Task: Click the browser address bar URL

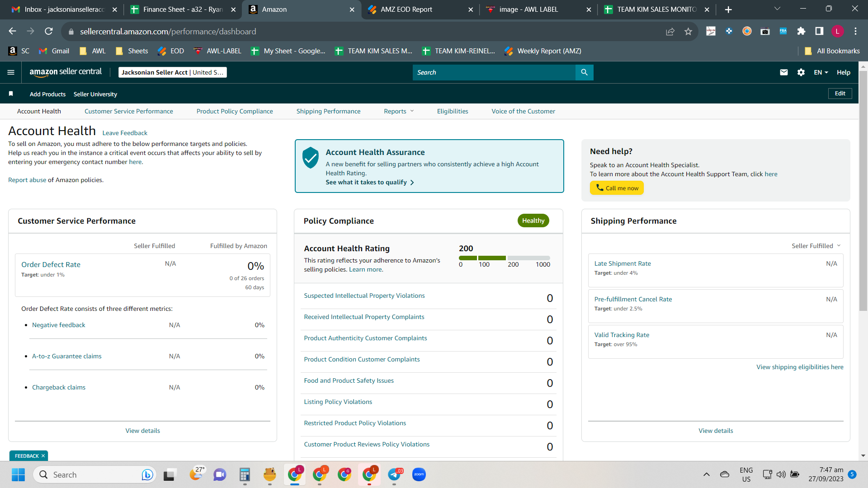Action: click(x=168, y=31)
